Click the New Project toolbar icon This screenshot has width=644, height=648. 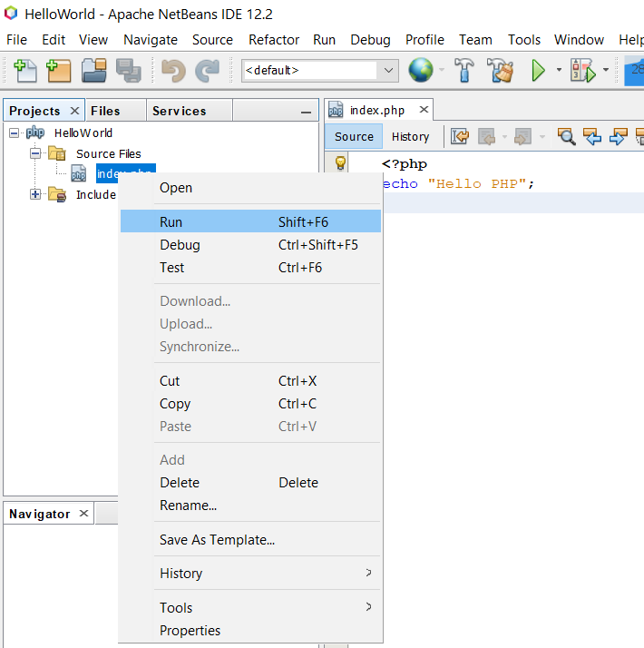point(58,71)
